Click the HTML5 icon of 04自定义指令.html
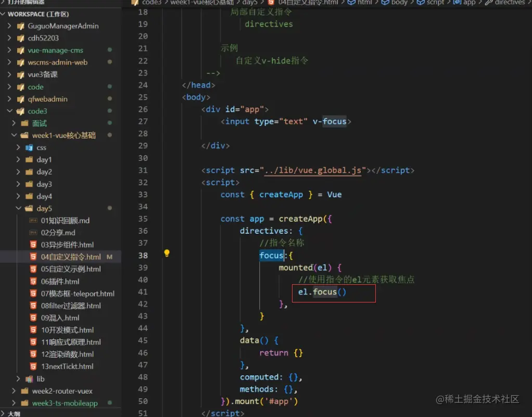This screenshot has width=532, height=417. (33, 257)
